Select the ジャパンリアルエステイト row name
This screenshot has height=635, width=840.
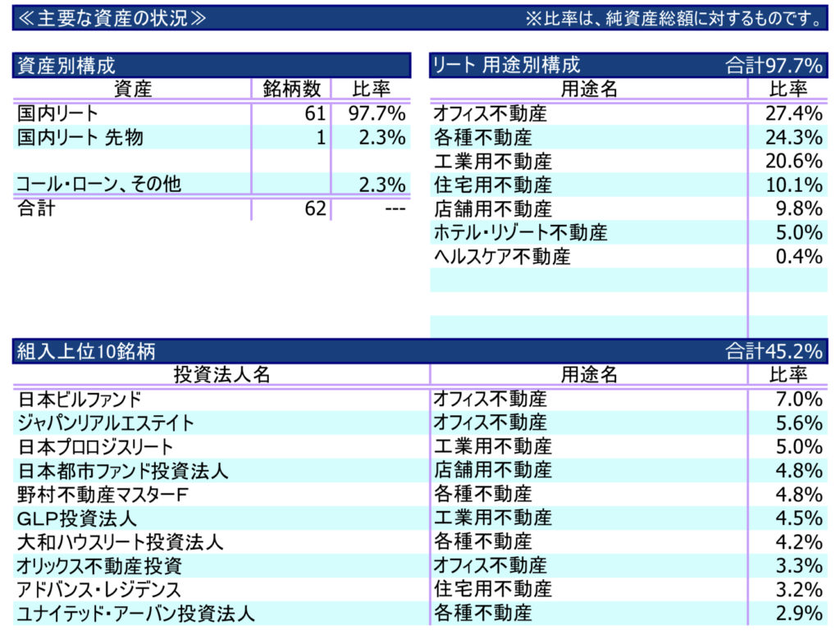click(106, 423)
